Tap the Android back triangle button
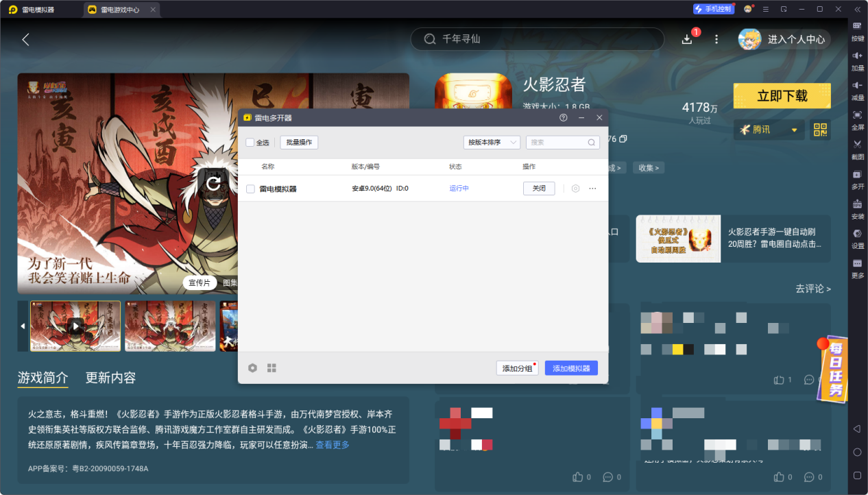 [x=857, y=428]
